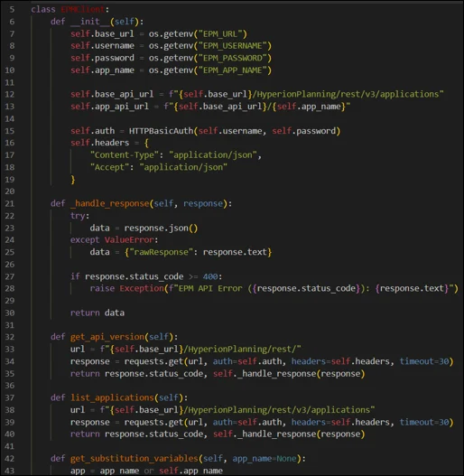This screenshot has height=476, width=464.
Task: Click self.app_name on line 43
Action: point(190,471)
